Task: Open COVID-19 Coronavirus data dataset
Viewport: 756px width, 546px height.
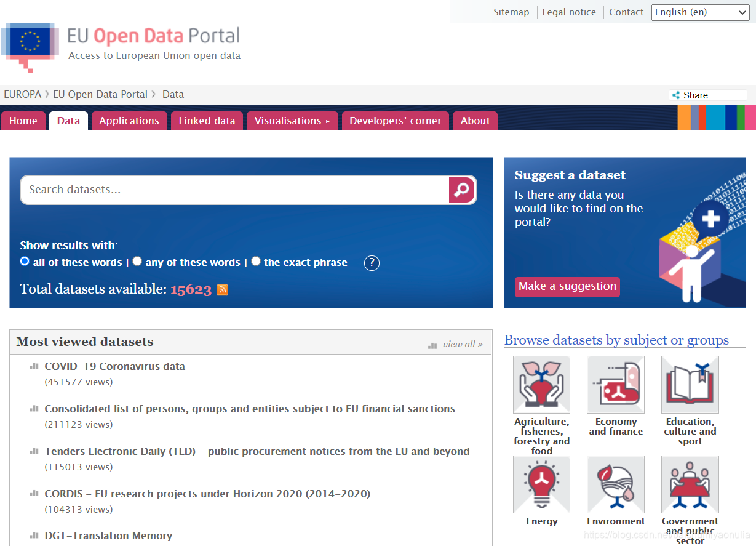Action: [115, 366]
